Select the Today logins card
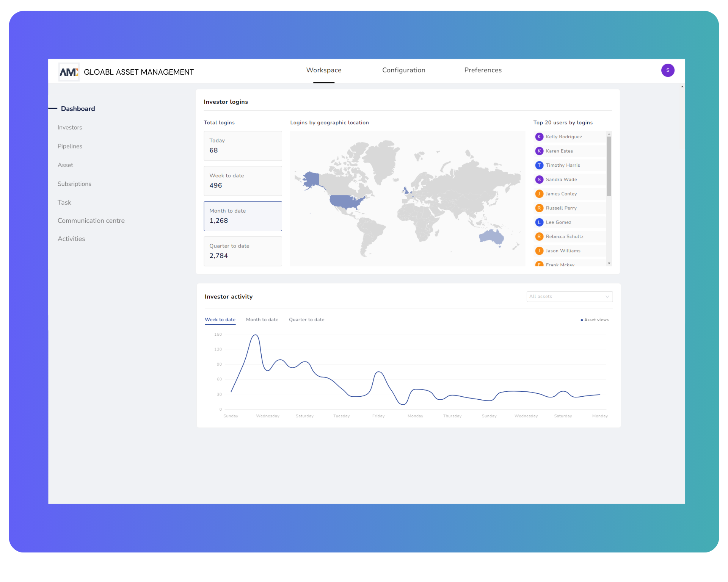 pyautogui.click(x=243, y=146)
